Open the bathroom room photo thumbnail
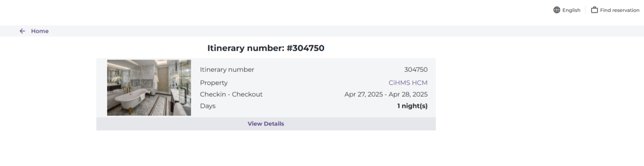 pos(149,88)
